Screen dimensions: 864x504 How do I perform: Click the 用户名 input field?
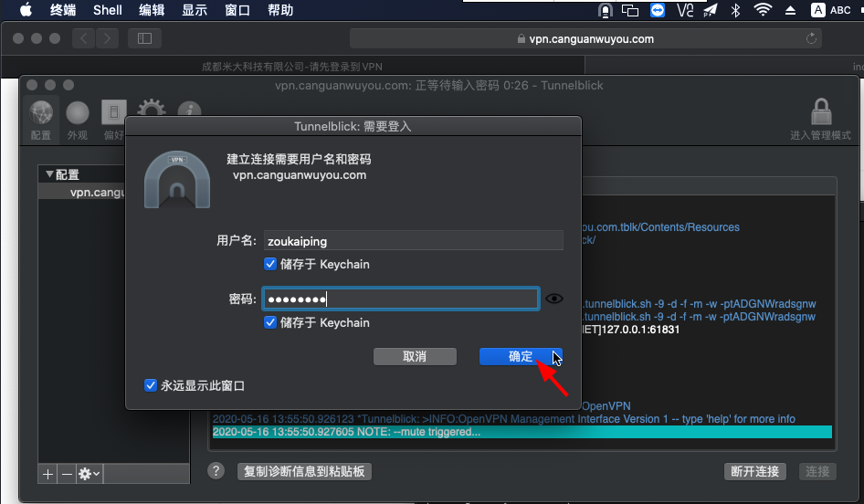pos(413,241)
